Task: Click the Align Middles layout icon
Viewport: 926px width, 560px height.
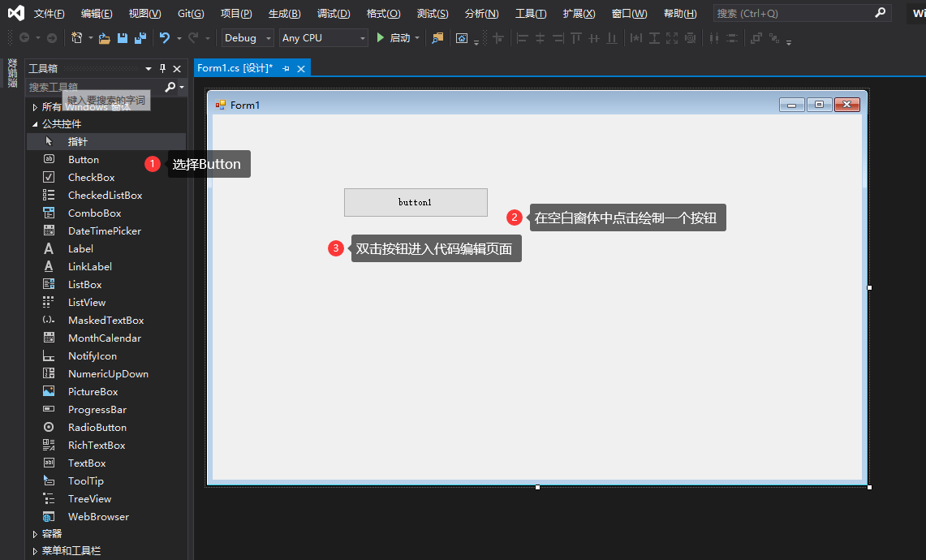Action: (594, 38)
